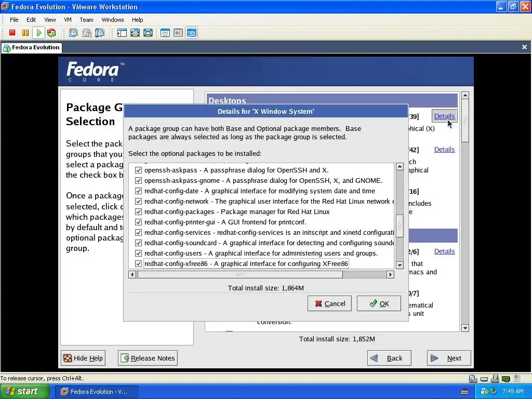The image size is (532, 399).
Task: Go Back in the Fedora installer
Action: pyautogui.click(x=389, y=358)
